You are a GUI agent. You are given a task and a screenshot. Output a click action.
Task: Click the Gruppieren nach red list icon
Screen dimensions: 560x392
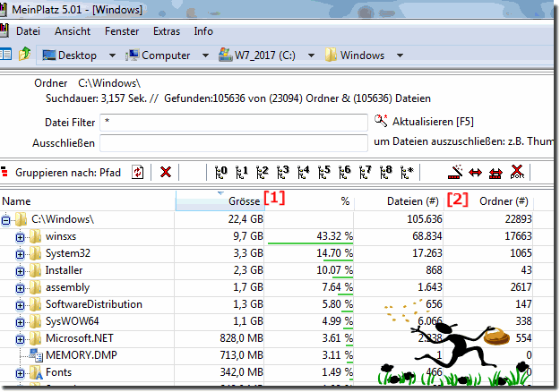[x=4, y=172]
